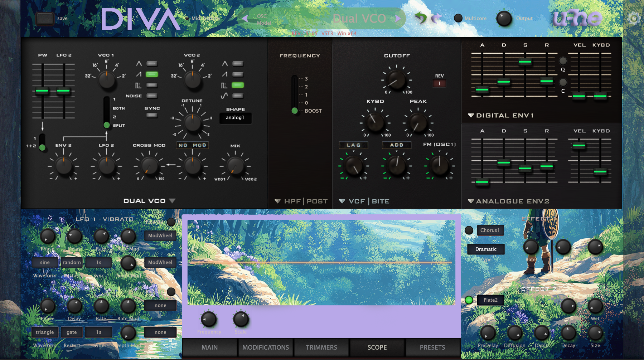Open the NO MOD source selector
Image resolution: width=644 pixels, height=360 pixels.
click(193, 145)
